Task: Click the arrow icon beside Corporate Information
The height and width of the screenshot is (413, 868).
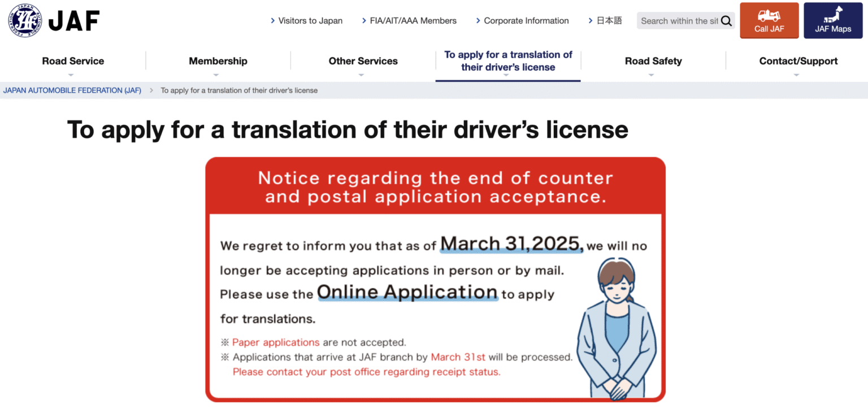Action: tap(478, 20)
